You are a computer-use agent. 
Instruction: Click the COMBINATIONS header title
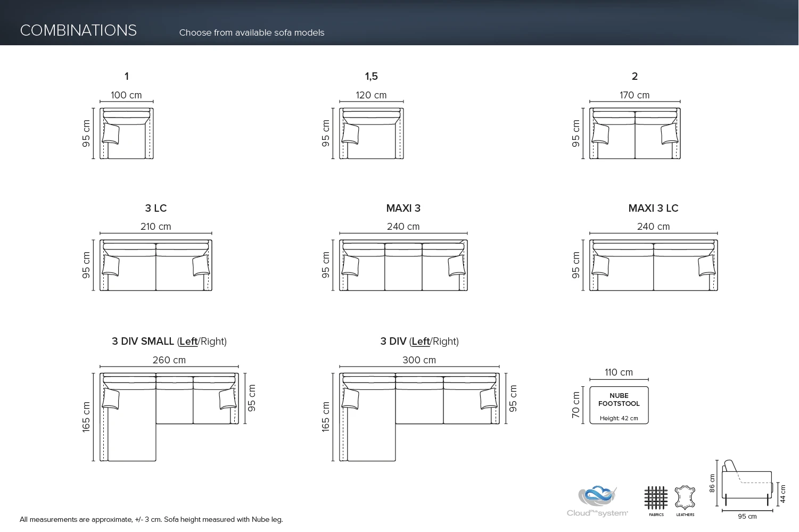(78, 30)
